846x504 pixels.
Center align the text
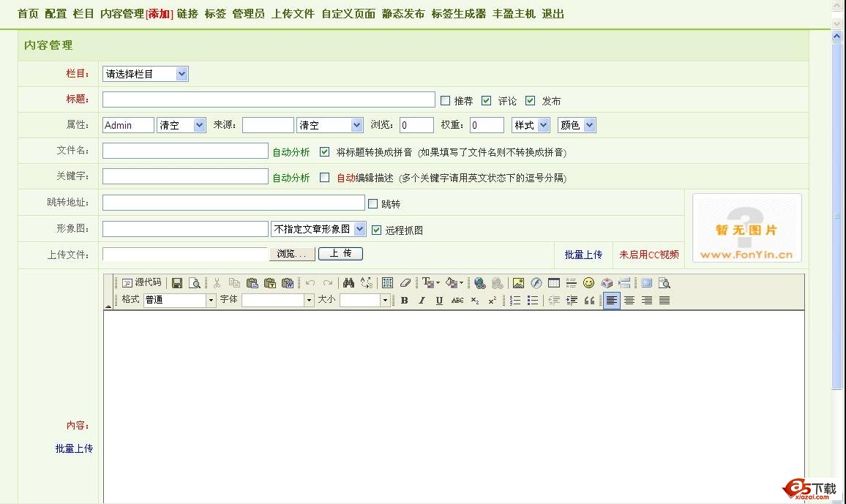click(x=629, y=300)
